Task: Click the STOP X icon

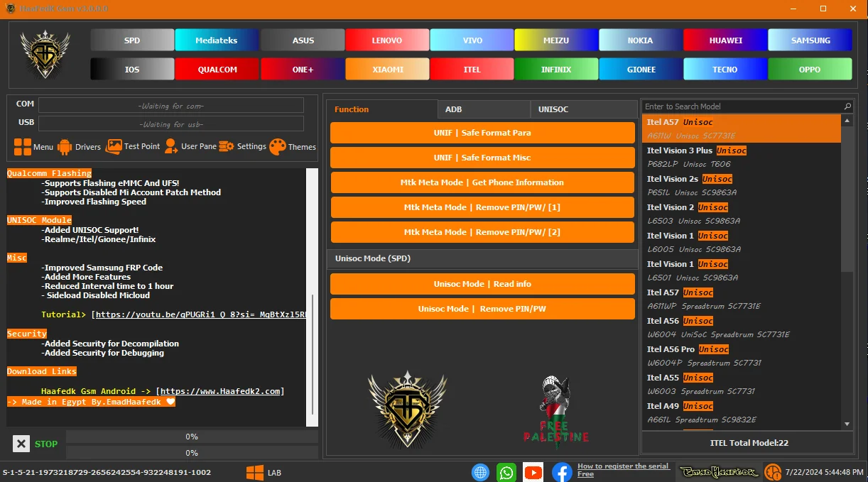Action: pos(21,444)
